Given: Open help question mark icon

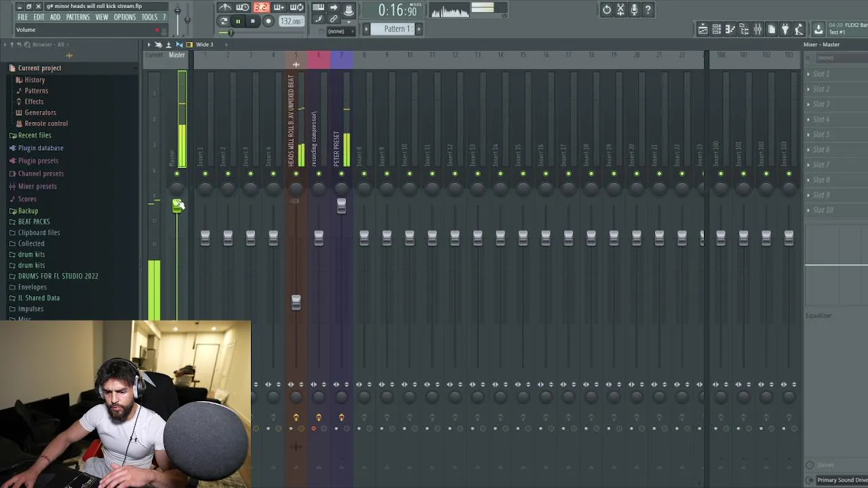Looking at the screenshot, I should (x=648, y=9).
